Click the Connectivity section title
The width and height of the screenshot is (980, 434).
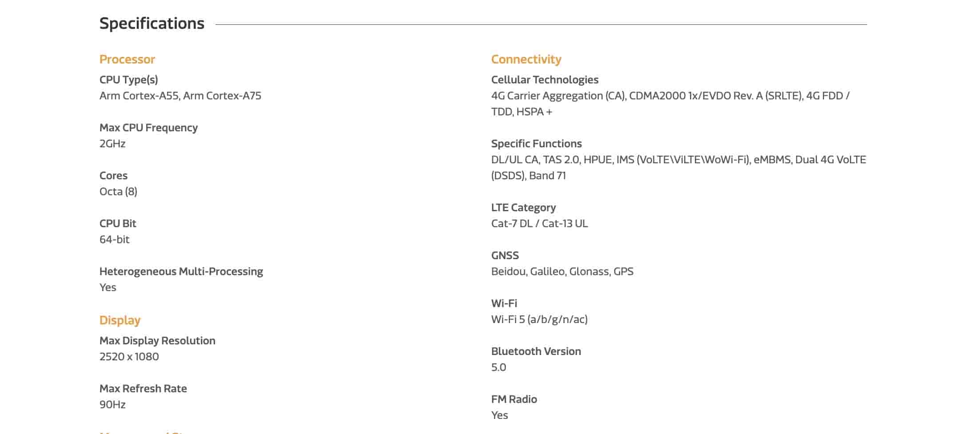pyautogui.click(x=526, y=59)
